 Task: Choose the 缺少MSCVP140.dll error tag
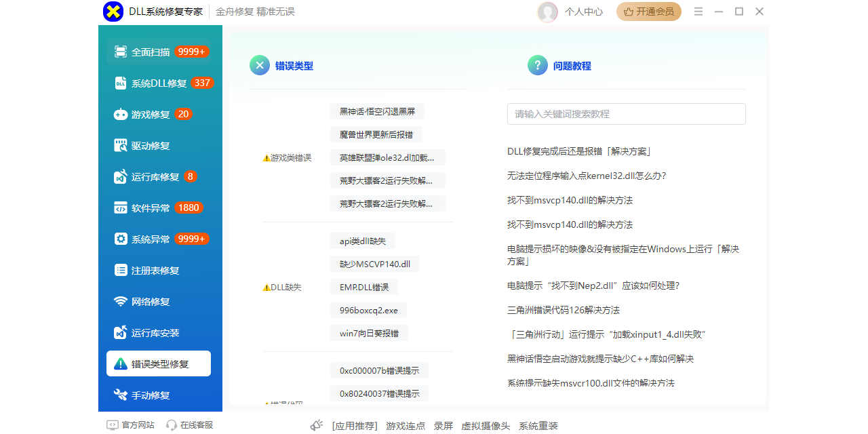[x=374, y=264]
